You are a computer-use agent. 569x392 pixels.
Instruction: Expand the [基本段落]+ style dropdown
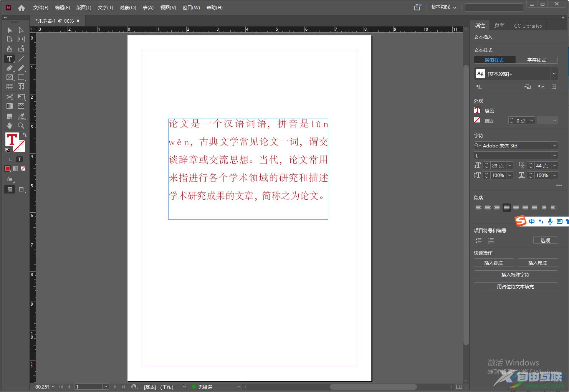(554, 74)
